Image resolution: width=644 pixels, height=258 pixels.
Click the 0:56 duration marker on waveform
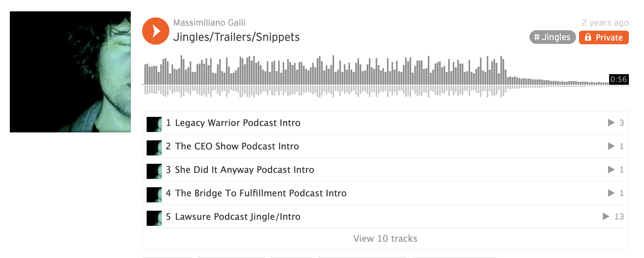(x=619, y=79)
